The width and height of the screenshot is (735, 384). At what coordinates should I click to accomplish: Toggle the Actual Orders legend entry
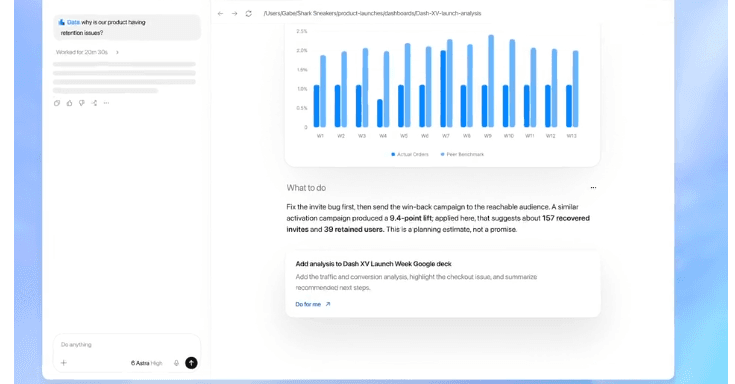[410, 154]
